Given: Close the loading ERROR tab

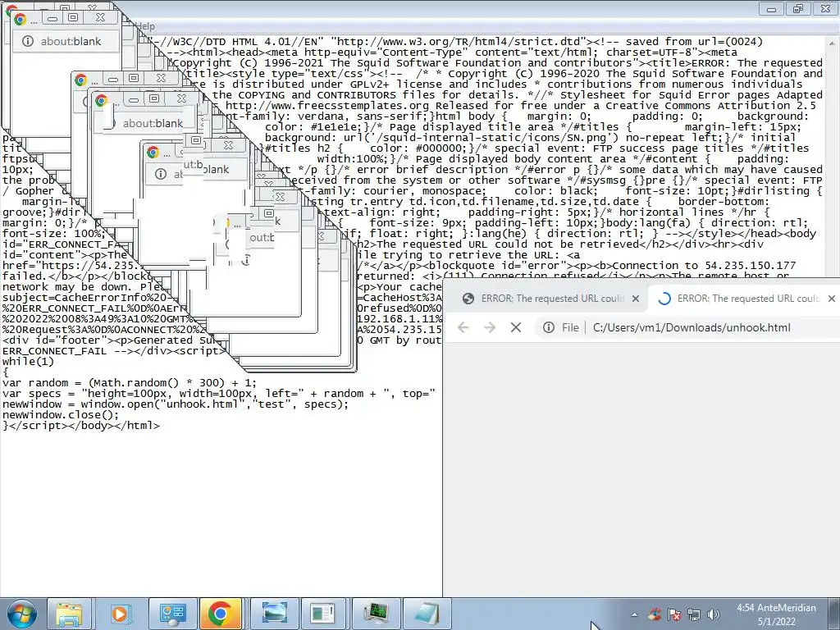Looking at the screenshot, I should click(832, 299).
